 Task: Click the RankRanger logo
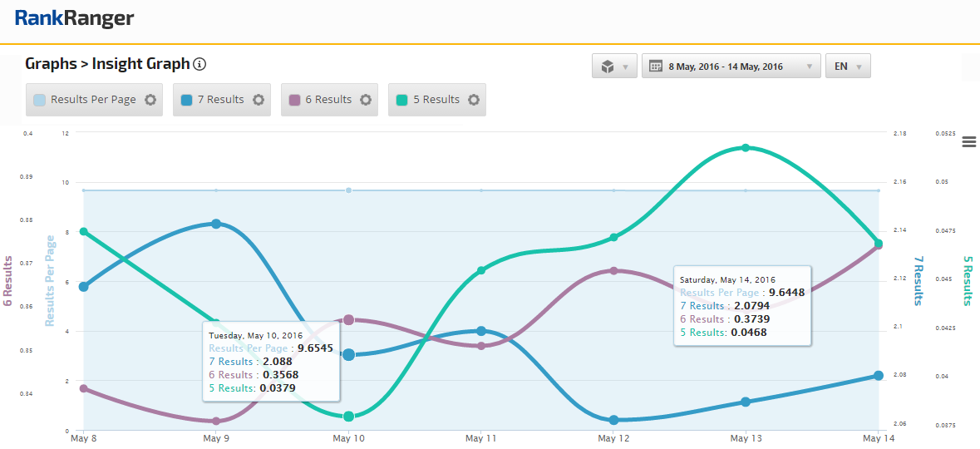pos(74,18)
